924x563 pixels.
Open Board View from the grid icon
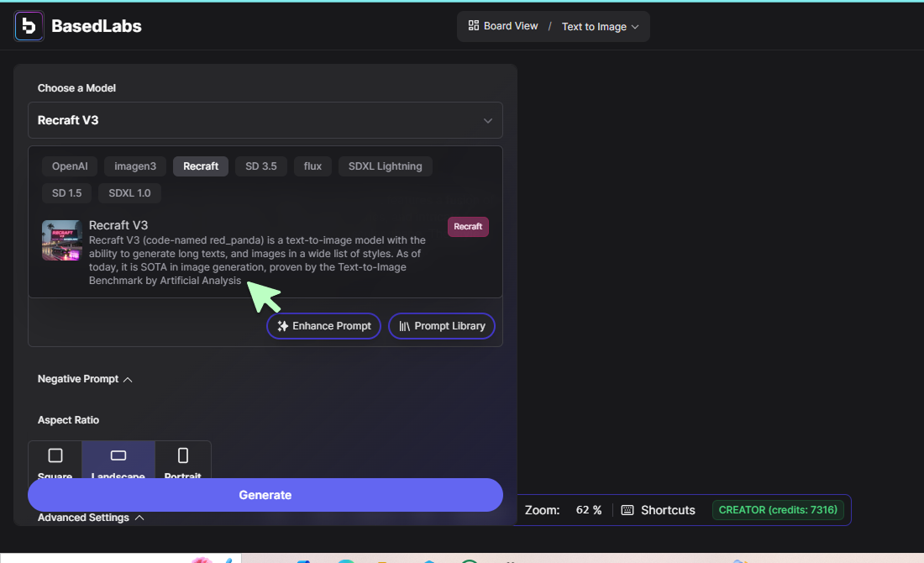(x=474, y=26)
